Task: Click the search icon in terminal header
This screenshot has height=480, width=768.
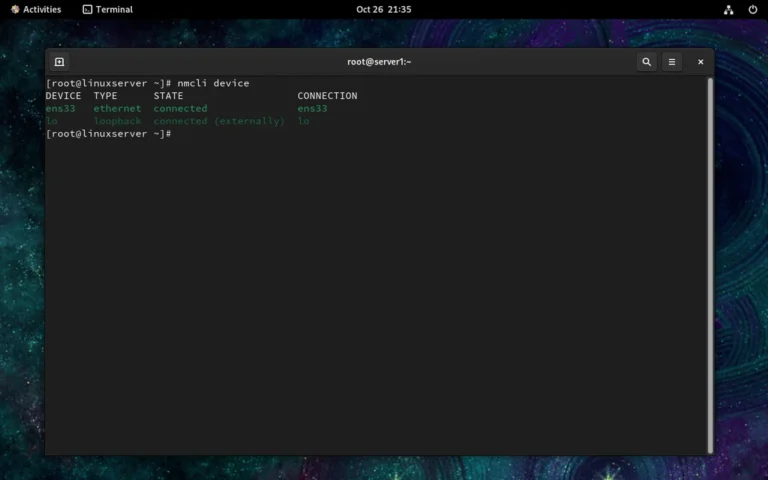Action: (x=646, y=62)
